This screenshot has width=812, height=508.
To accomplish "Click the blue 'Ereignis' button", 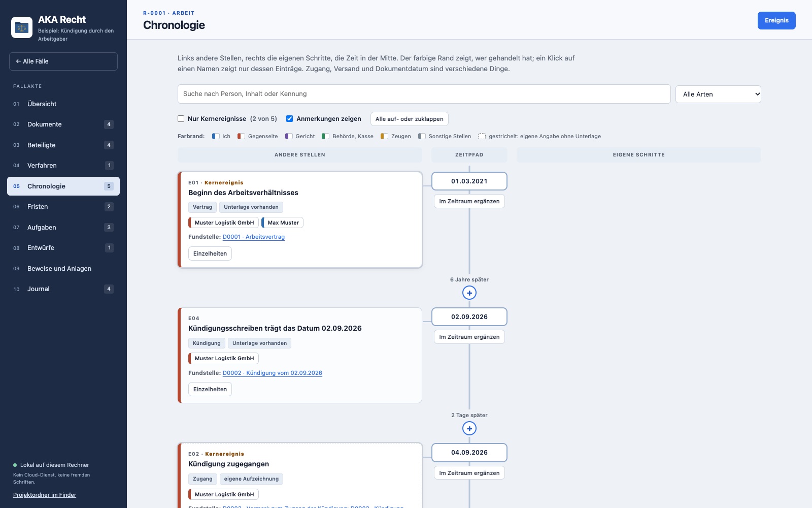I will point(776,20).
